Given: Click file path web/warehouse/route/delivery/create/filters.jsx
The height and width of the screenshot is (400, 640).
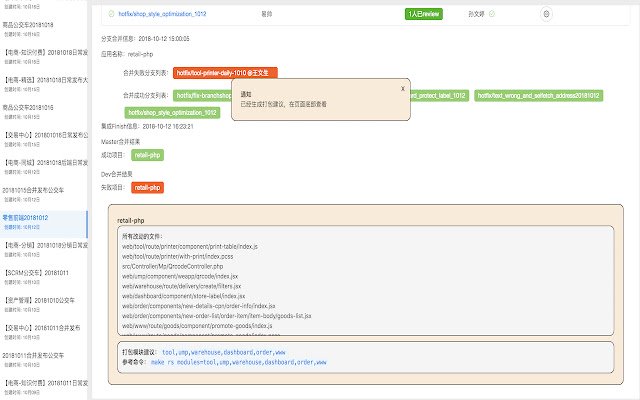Looking at the screenshot, I should (182, 286).
